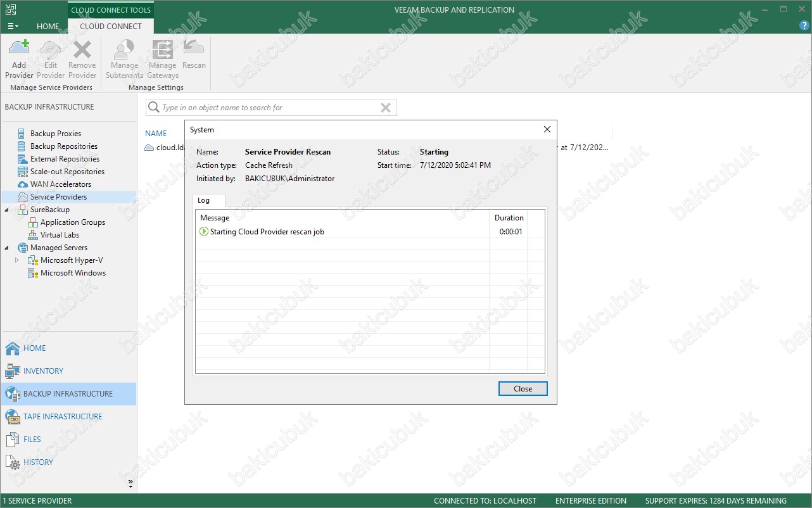Viewport: 812px width, 508px height.
Task: Select WAN Accelerators in the tree
Action: (x=61, y=184)
